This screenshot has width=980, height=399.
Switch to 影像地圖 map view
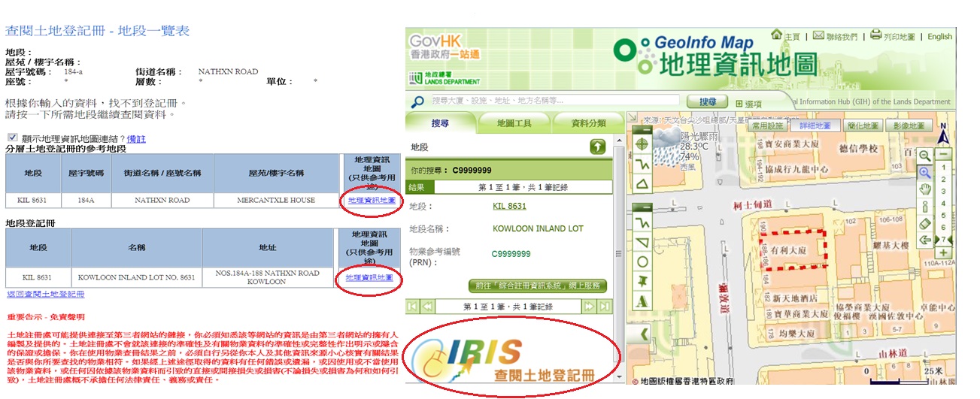click(x=909, y=125)
